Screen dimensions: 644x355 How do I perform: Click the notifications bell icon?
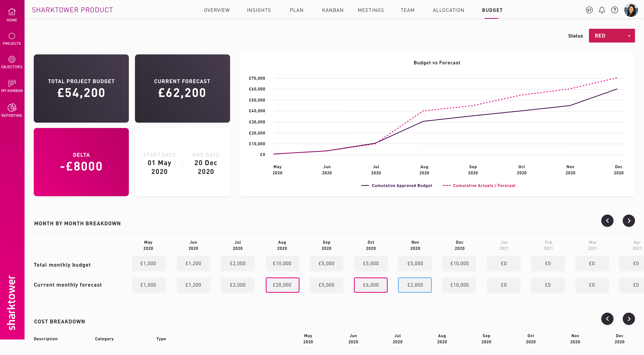click(602, 10)
